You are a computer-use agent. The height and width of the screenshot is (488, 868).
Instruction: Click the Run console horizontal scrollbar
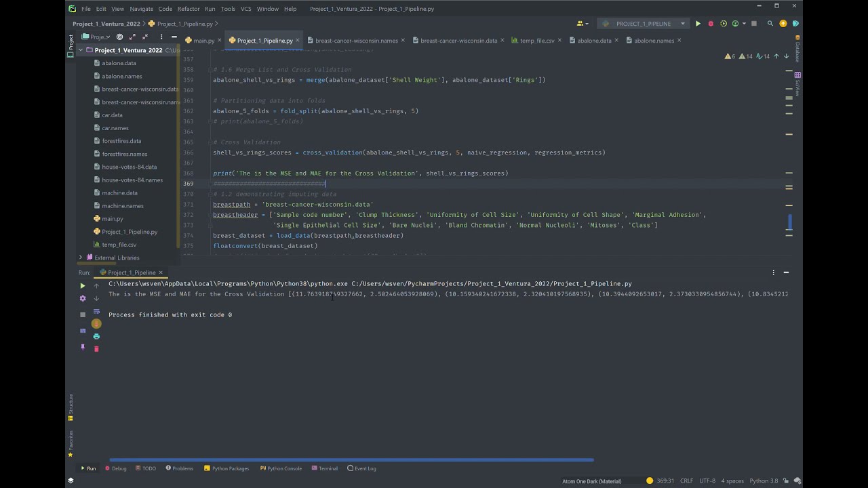(x=351, y=460)
